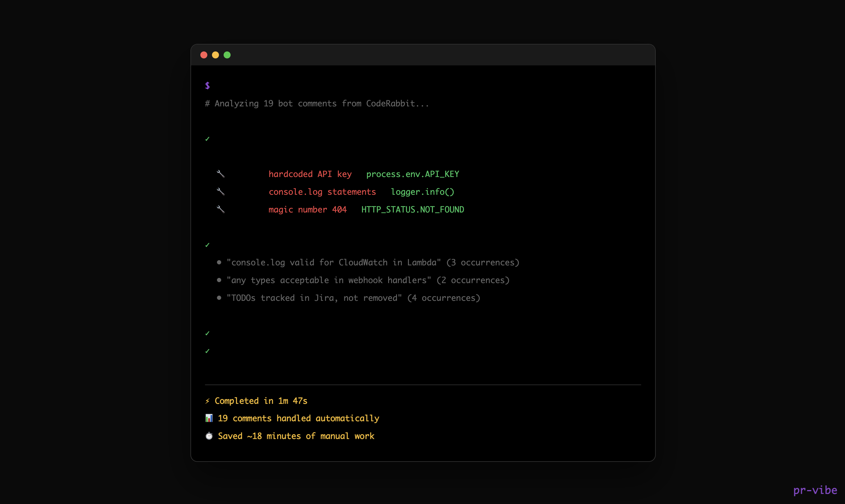Click the bullet before console.log valid for CloudWatch

coord(219,262)
